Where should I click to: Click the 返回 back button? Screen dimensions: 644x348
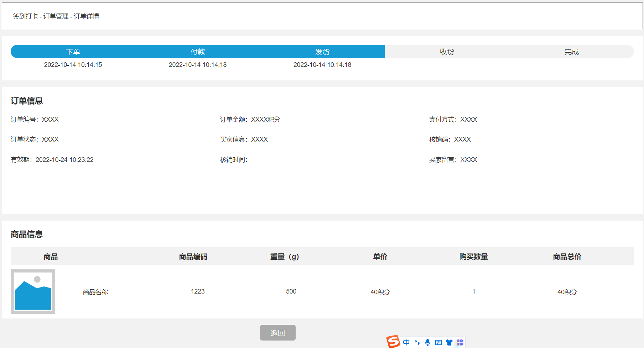coord(278,333)
